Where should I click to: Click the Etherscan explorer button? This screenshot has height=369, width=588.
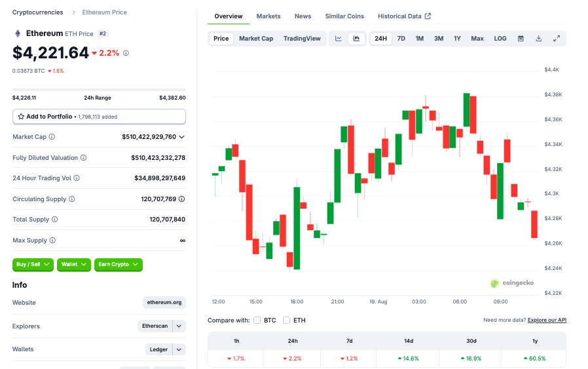click(155, 326)
